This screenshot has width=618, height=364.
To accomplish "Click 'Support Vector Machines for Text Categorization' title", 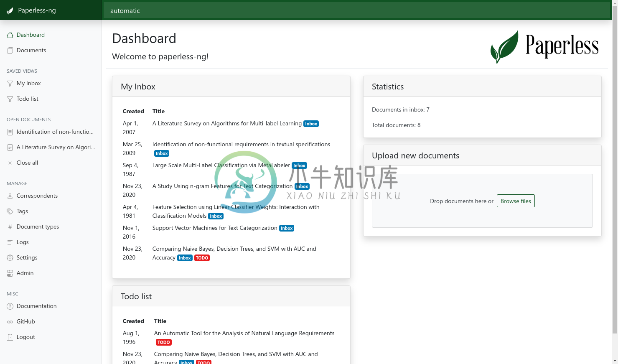I will point(215,228).
